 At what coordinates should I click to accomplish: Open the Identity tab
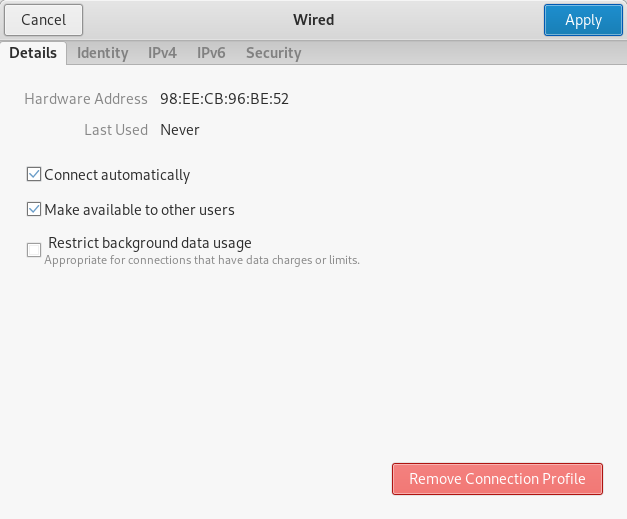(x=102, y=53)
